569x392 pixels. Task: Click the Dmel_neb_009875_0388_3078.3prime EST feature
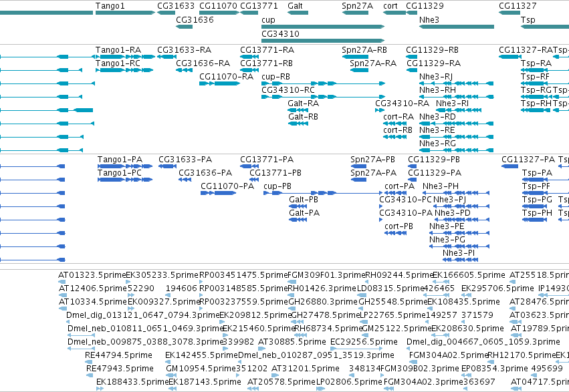(x=82, y=349)
